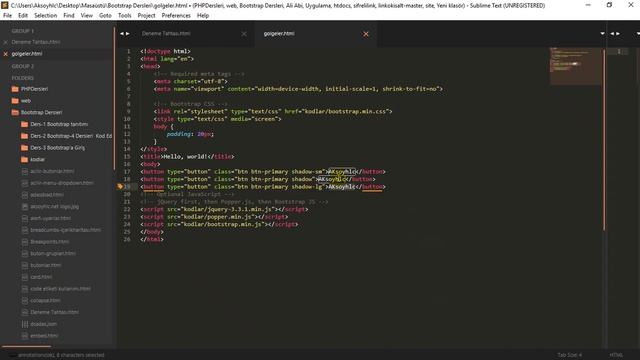This screenshot has width=640, height=360.
Task: Click image file icon of aksoyhlc.net logo.jpg
Action: [x=24, y=207]
